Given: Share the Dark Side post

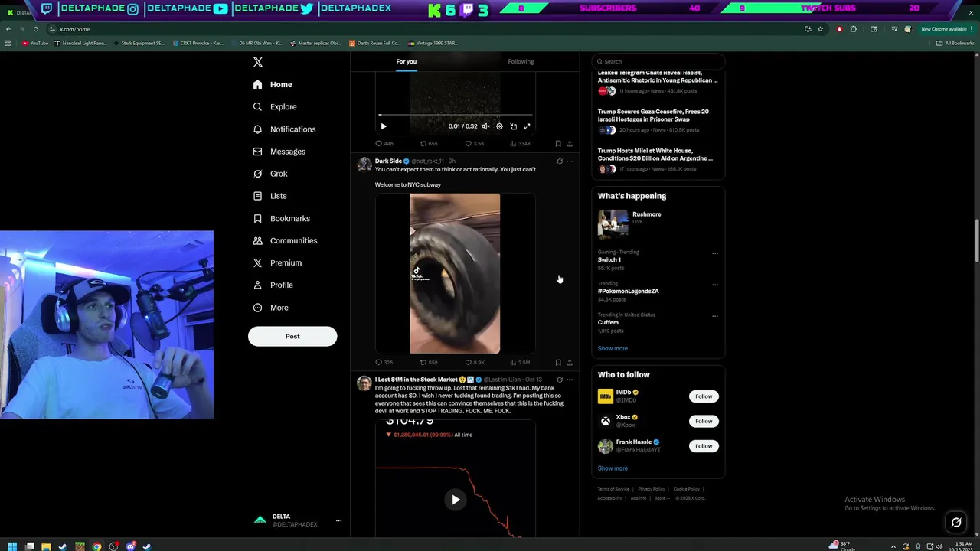Looking at the screenshot, I should pos(569,362).
